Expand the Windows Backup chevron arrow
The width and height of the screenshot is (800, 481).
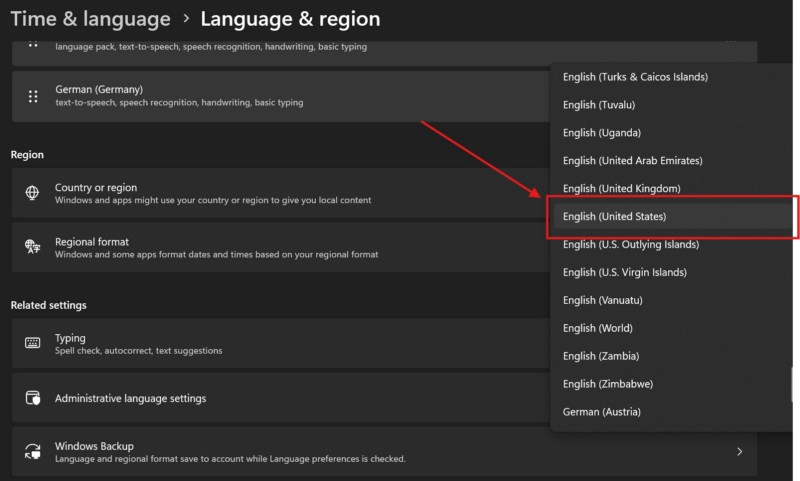point(739,452)
